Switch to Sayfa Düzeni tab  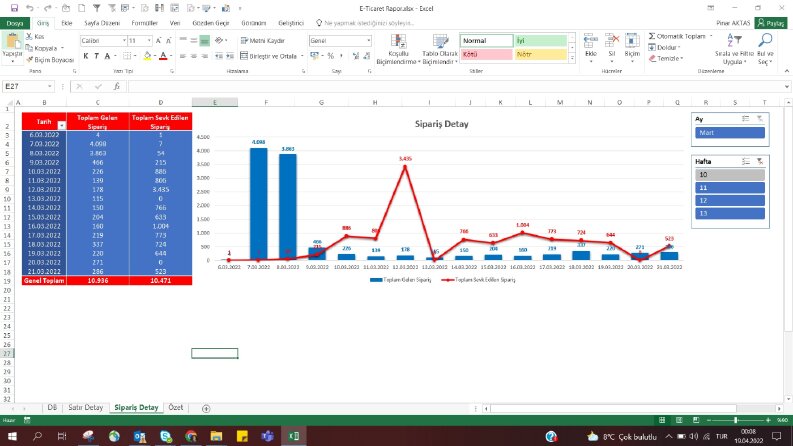point(102,23)
